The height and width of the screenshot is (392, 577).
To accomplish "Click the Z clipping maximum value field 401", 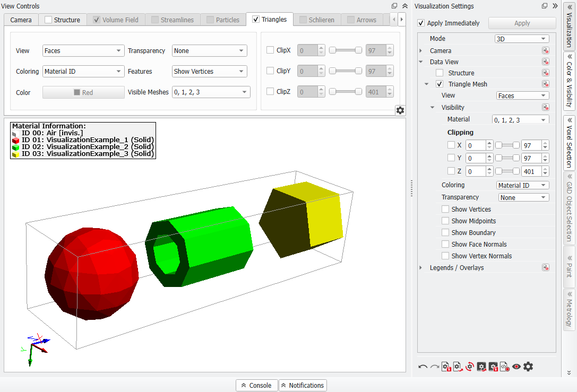I will pos(532,171).
